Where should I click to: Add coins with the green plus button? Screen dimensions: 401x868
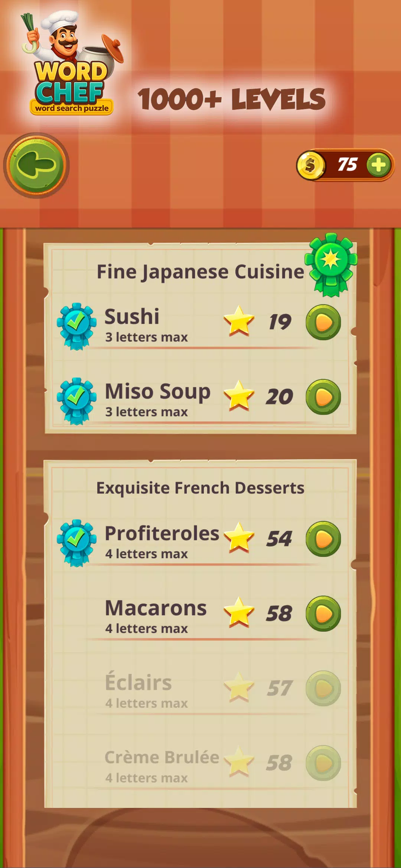(379, 165)
